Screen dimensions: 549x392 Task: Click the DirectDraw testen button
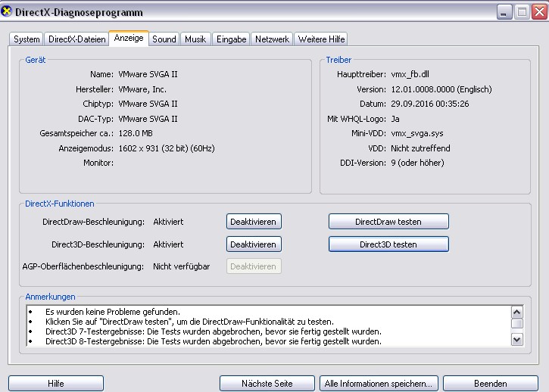388,222
